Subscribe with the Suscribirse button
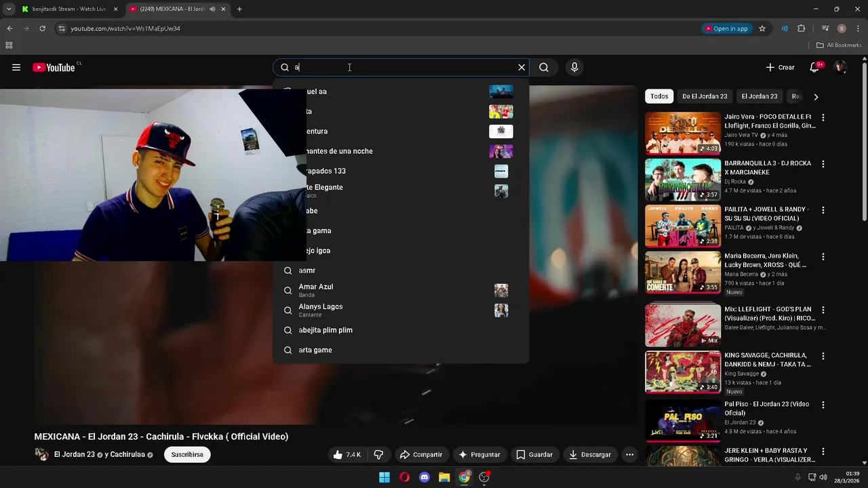 [x=187, y=455]
